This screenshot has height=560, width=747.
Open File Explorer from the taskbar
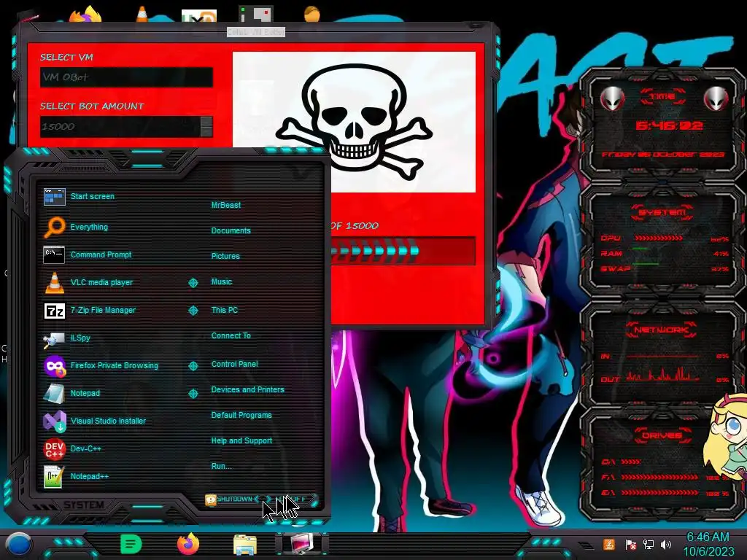pos(245,545)
